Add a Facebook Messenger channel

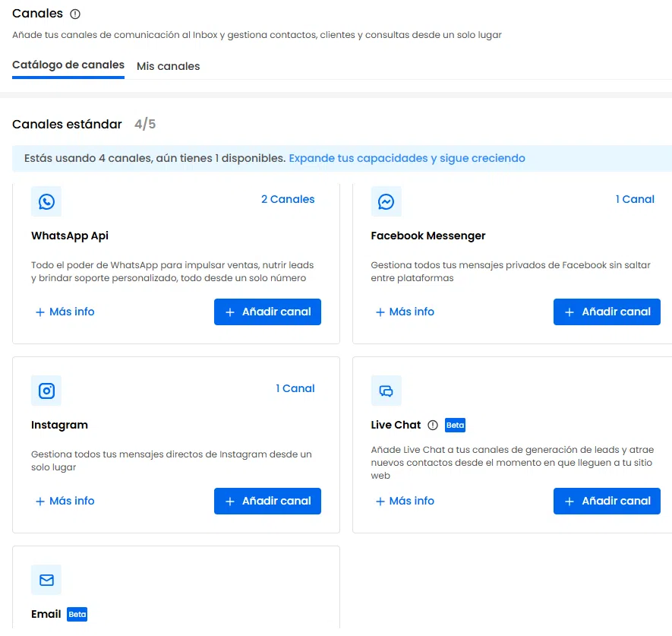coord(607,312)
